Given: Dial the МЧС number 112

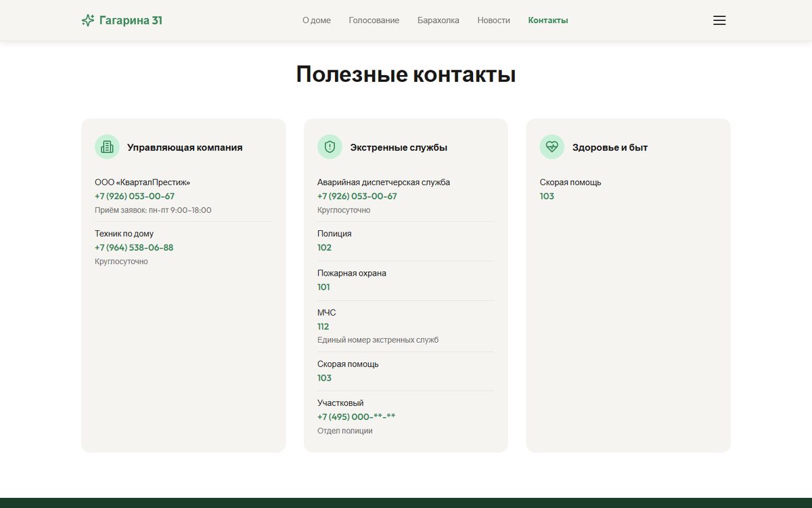Looking at the screenshot, I should point(323,326).
